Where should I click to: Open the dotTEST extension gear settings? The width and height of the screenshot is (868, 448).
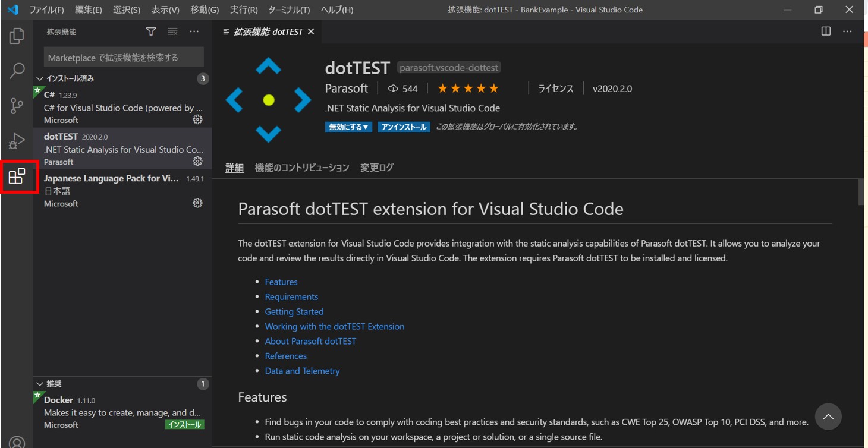[197, 161]
